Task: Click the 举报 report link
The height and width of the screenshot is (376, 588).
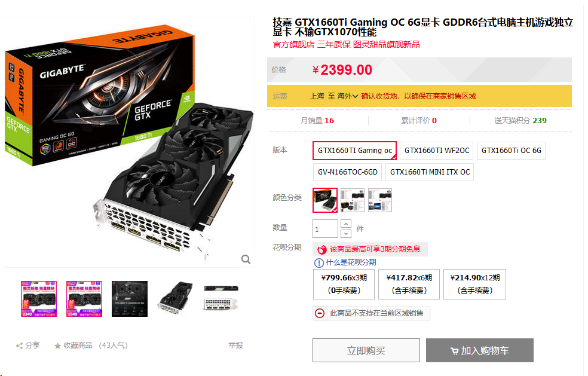Action: 235,346
